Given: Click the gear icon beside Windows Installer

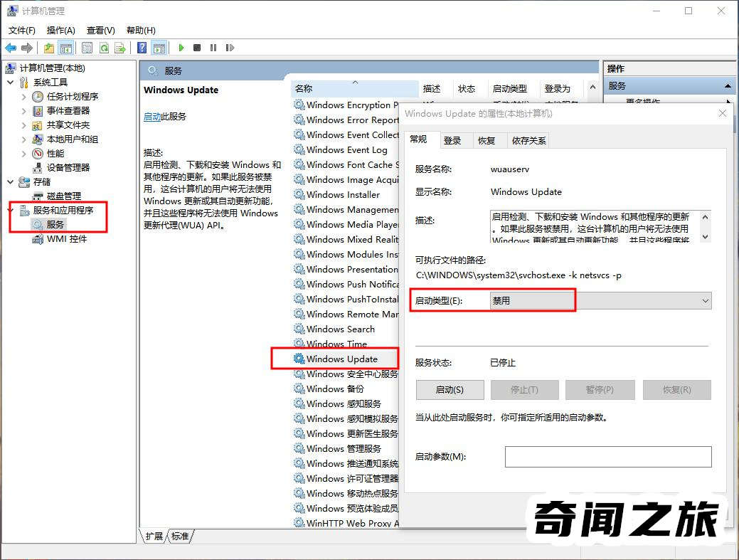Looking at the screenshot, I should pos(299,194).
